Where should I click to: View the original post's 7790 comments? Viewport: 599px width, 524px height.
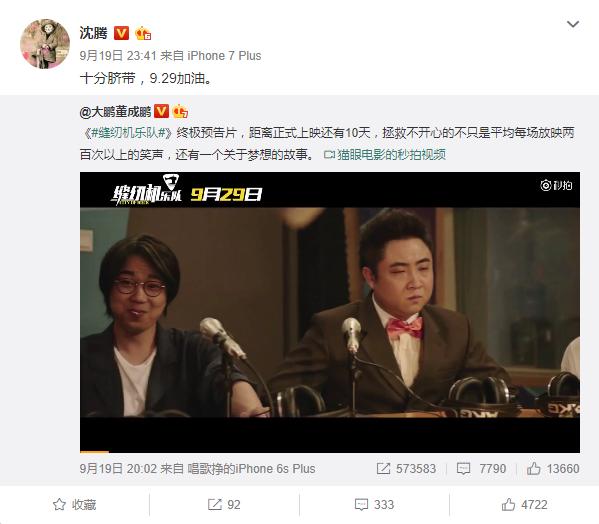click(481, 469)
